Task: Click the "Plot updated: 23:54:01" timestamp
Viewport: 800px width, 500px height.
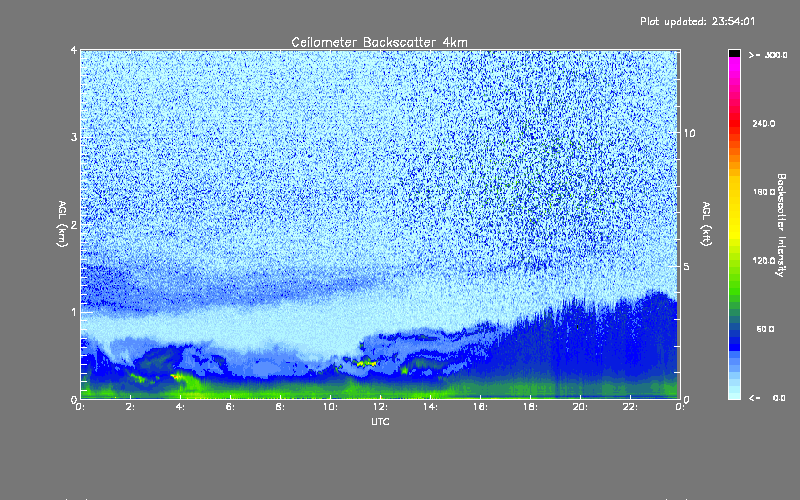Action: click(697, 21)
